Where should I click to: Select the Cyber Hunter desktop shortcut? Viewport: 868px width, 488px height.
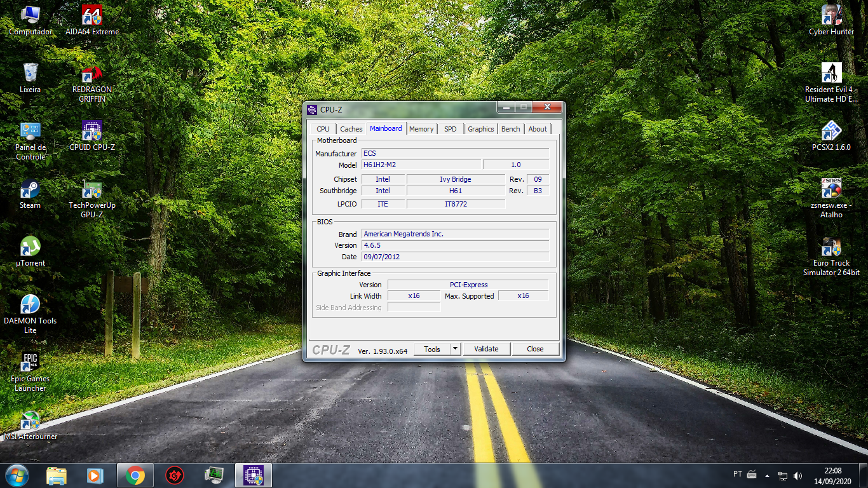pyautogui.click(x=831, y=20)
